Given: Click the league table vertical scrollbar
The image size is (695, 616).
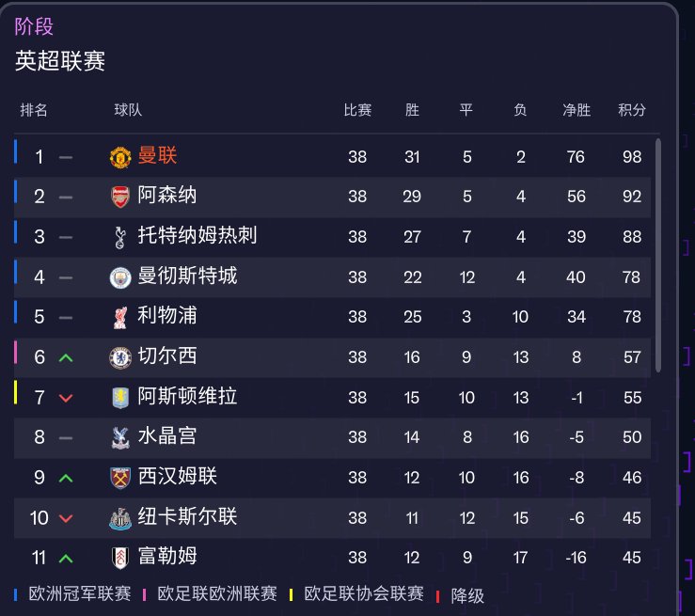Looking at the screenshot, I should 658,254.
